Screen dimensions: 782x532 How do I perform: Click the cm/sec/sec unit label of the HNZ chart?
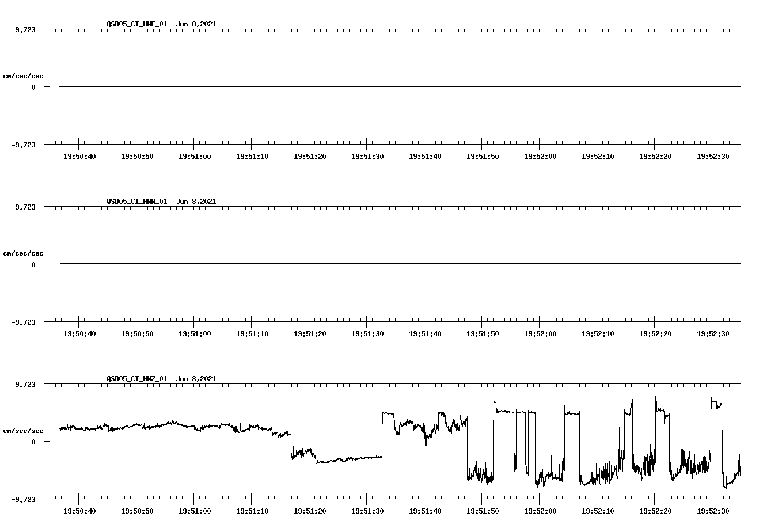pyautogui.click(x=23, y=431)
